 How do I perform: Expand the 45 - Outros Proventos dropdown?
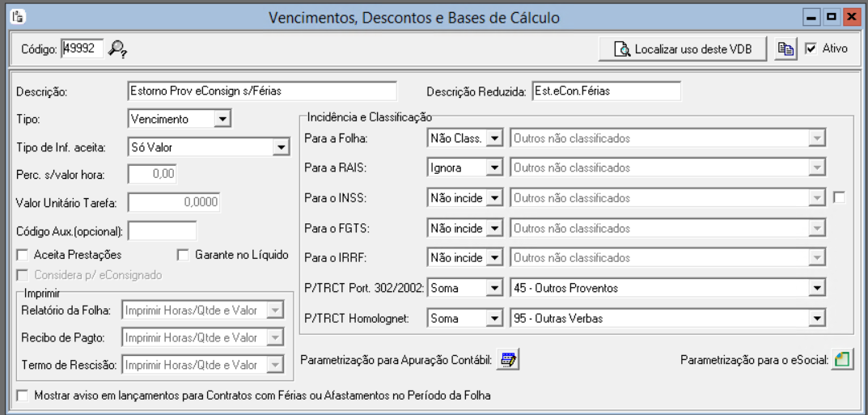click(817, 288)
